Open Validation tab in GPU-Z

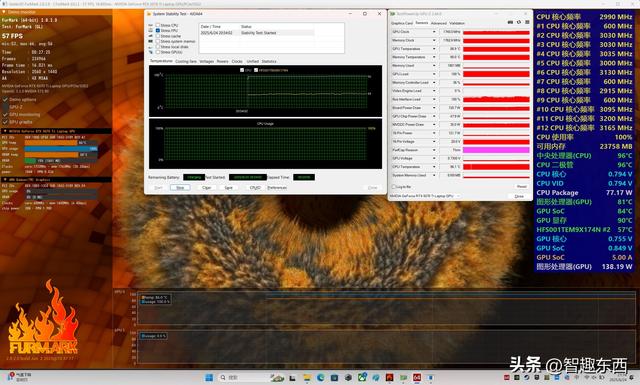(457, 23)
